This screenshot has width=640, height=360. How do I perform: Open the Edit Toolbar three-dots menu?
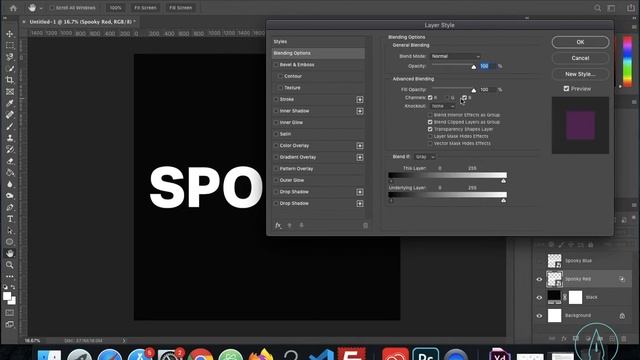click(10, 276)
